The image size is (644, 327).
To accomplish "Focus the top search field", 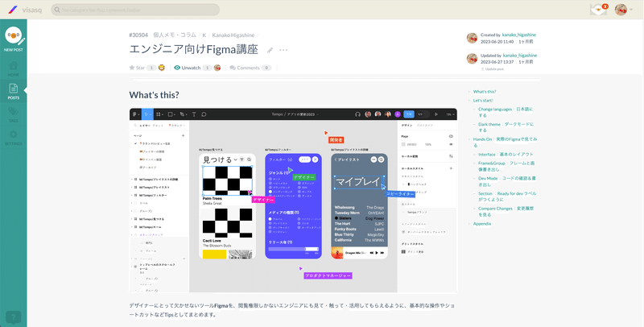I will tap(135, 10).
